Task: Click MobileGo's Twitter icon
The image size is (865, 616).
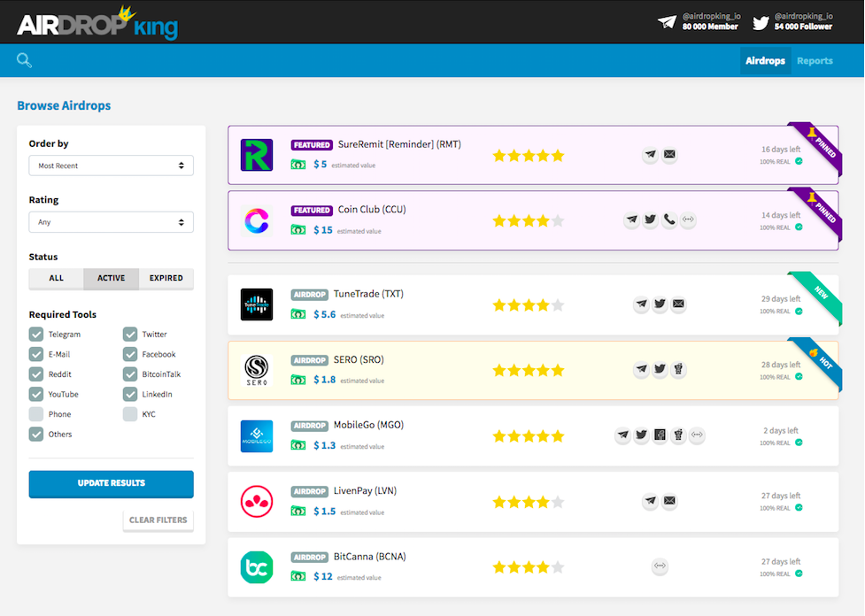Action: pyautogui.click(x=641, y=435)
